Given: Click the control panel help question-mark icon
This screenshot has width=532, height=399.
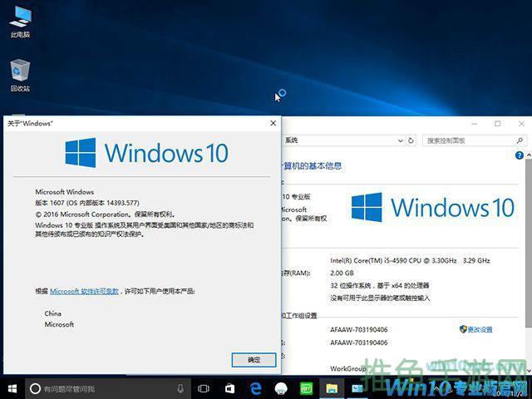Looking at the screenshot, I should 519,155.
